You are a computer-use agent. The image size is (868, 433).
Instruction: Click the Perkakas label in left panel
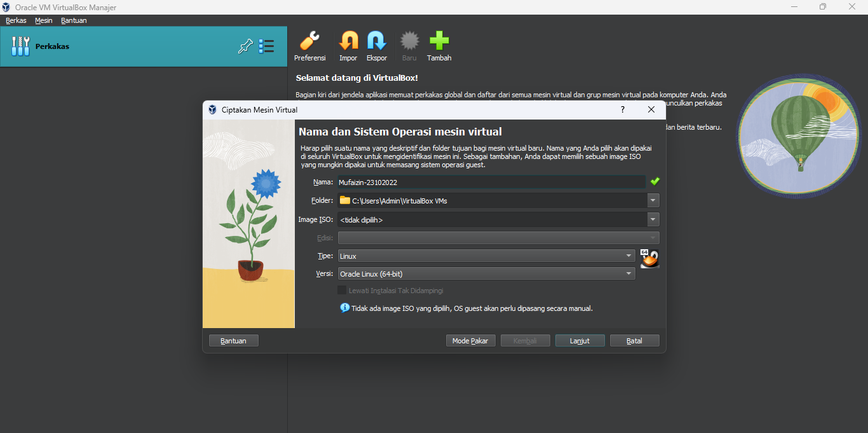click(52, 46)
